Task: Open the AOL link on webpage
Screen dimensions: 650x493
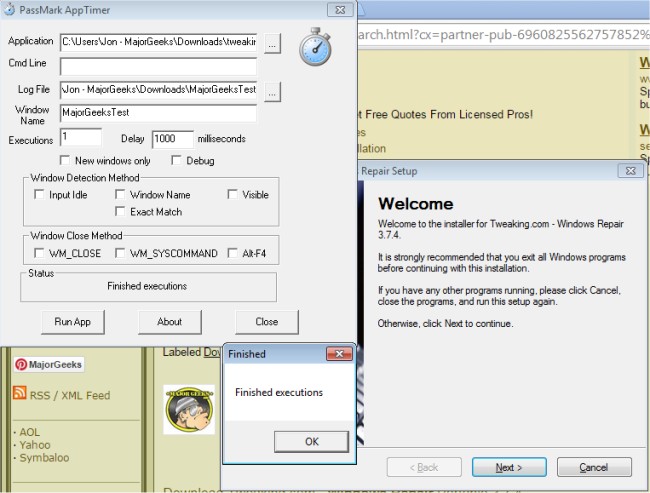Action: coord(29,432)
